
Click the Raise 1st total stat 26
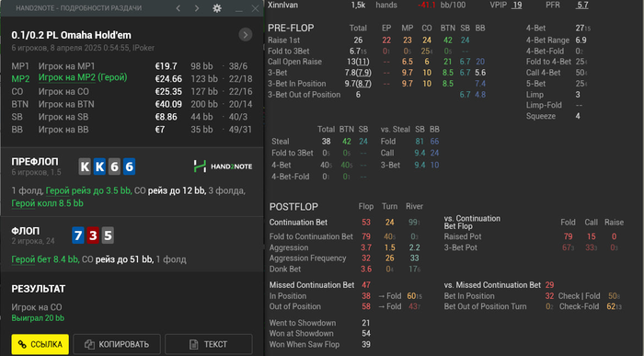click(358, 40)
